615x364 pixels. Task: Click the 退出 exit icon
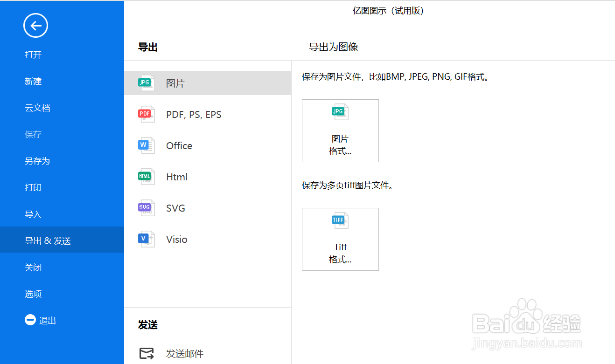click(x=30, y=320)
